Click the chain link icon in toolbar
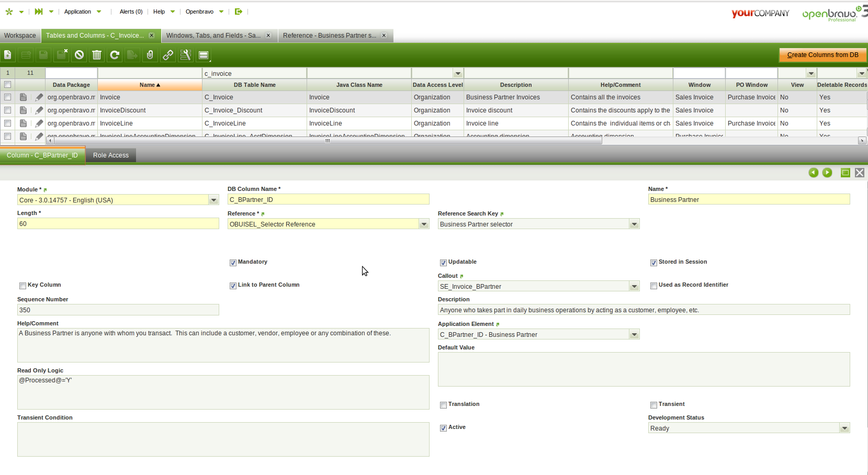This screenshot has width=868, height=475. [x=168, y=55]
